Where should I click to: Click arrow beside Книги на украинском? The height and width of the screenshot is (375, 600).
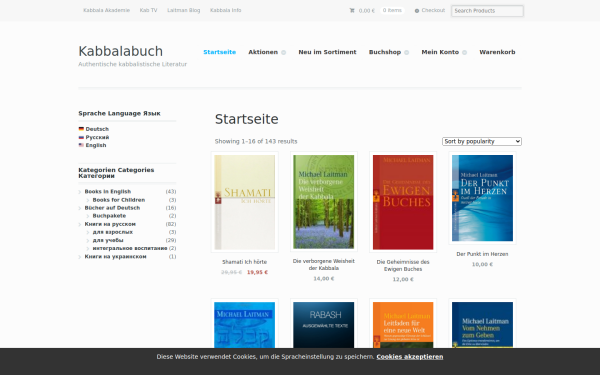pos(80,257)
